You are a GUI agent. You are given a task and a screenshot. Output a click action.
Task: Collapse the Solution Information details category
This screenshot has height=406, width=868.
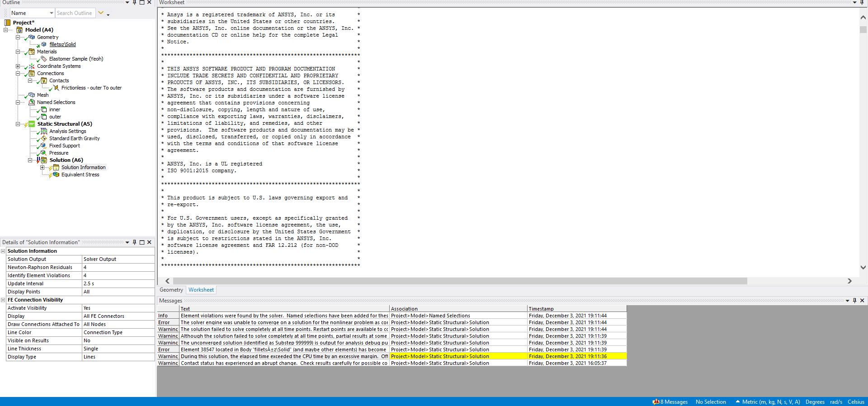pos(3,251)
